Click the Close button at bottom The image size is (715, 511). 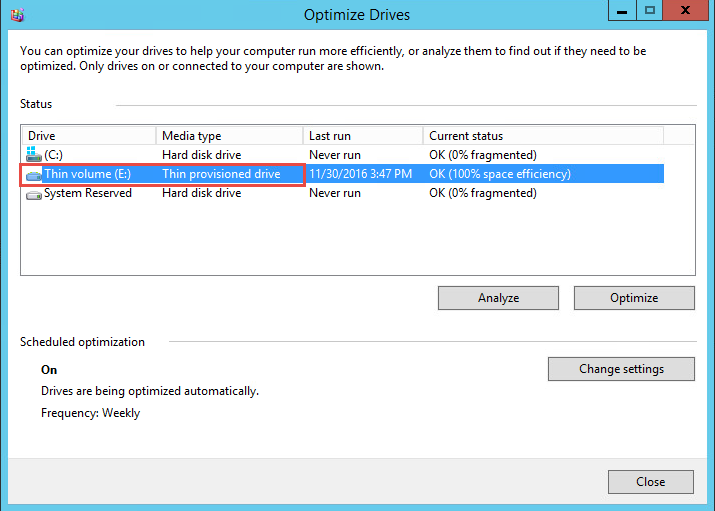pos(650,481)
